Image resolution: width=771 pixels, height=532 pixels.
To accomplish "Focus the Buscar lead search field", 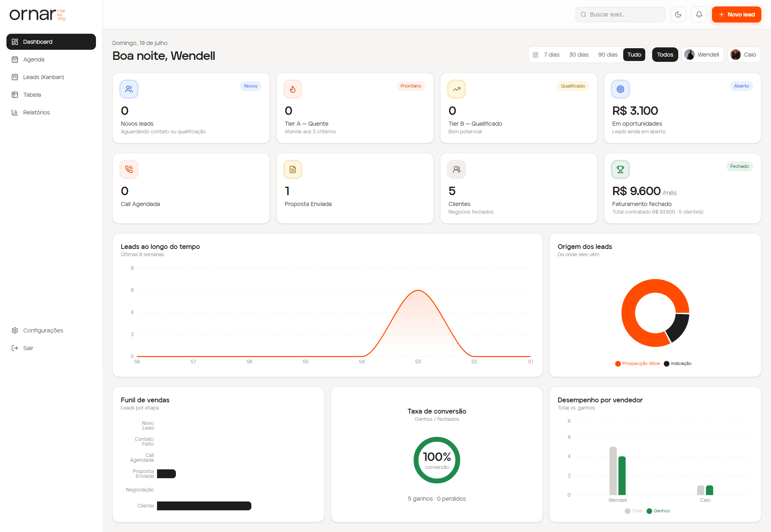I will (620, 14).
